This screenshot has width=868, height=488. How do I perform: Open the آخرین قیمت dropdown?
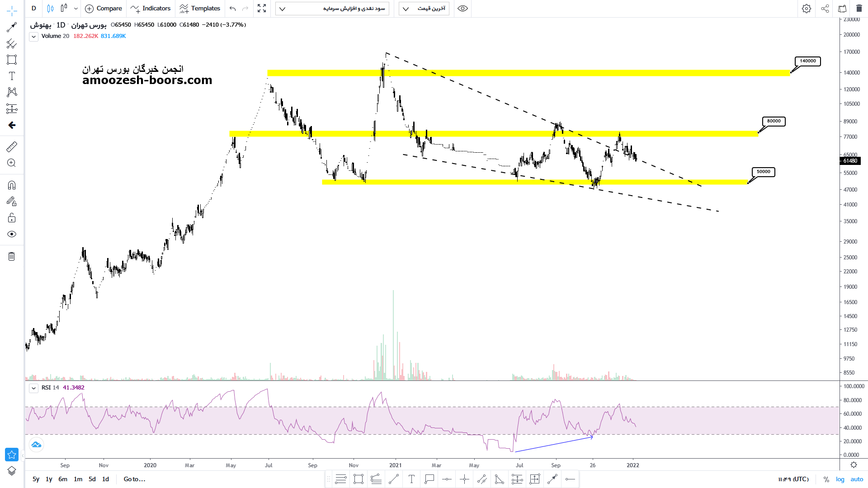424,9
